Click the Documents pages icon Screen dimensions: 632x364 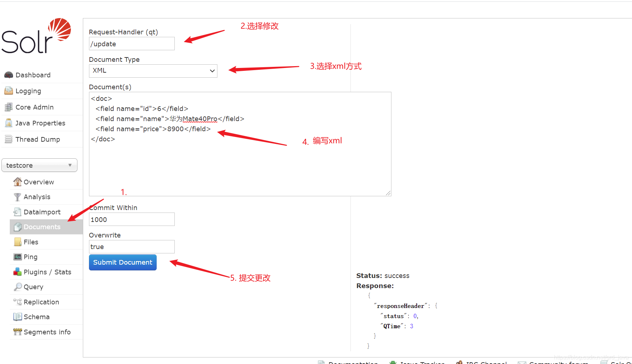pyautogui.click(x=17, y=227)
